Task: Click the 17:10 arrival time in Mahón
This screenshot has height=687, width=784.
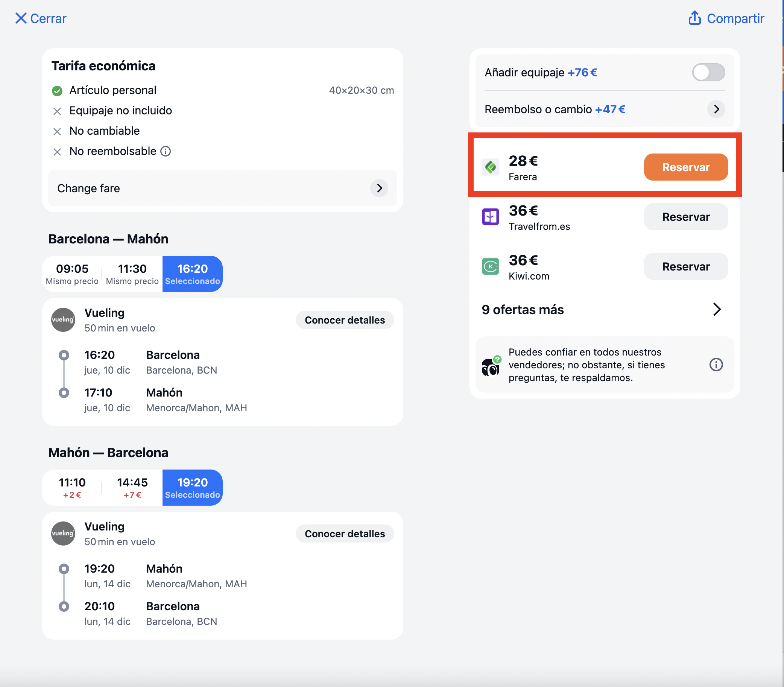Action: tap(98, 392)
